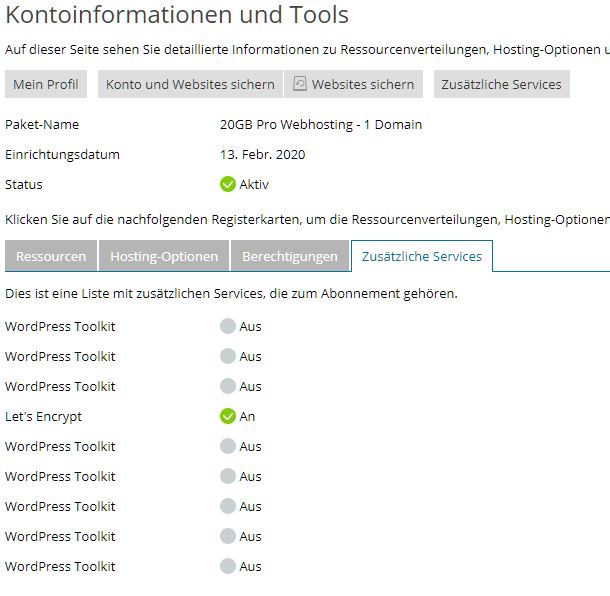
Task: Select the Zusätzliche Services tab
Action: pyautogui.click(x=422, y=256)
